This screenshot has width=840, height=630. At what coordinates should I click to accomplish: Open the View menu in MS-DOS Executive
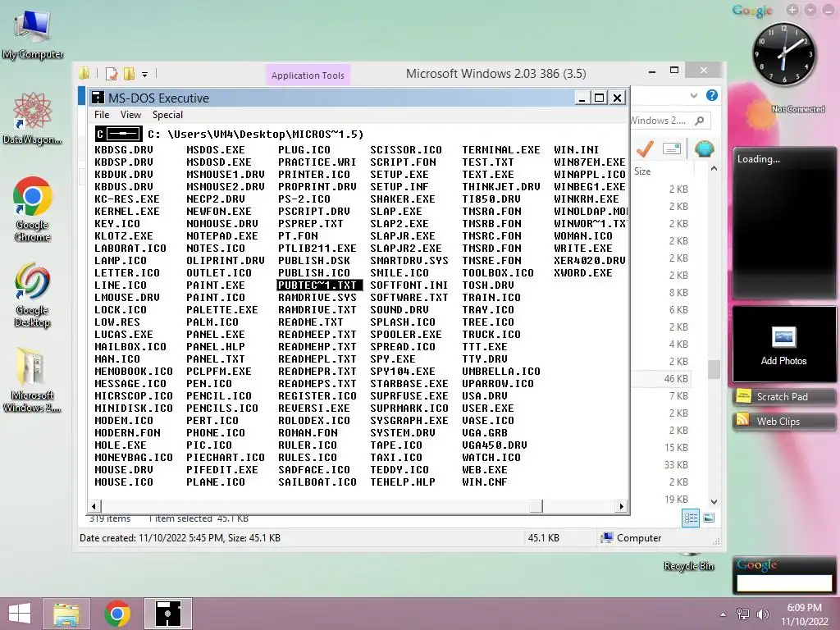pos(130,115)
